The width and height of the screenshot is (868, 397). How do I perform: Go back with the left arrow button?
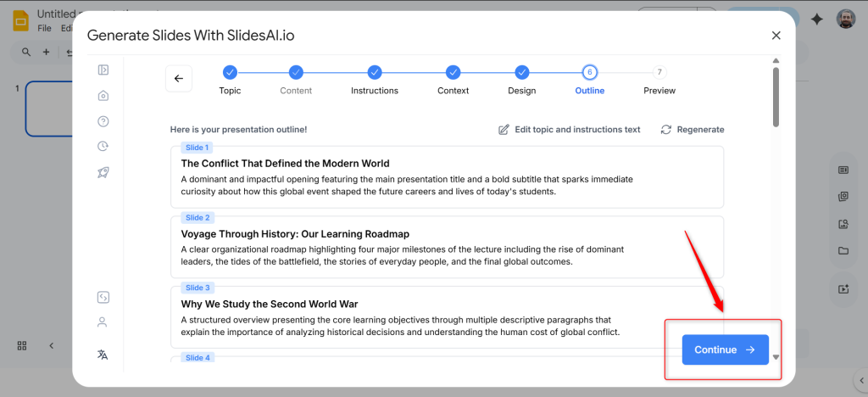point(178,79)
